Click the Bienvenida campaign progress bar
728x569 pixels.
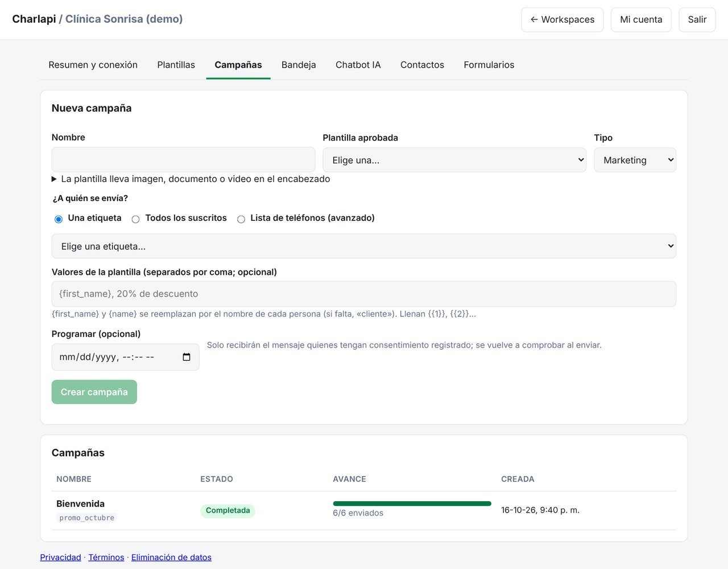412,504
